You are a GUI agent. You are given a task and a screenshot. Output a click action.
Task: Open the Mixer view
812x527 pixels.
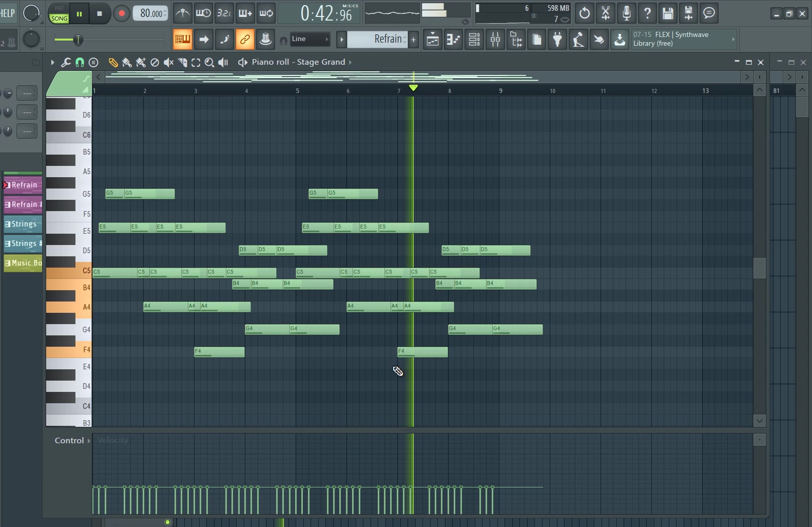tap(495, 40)
